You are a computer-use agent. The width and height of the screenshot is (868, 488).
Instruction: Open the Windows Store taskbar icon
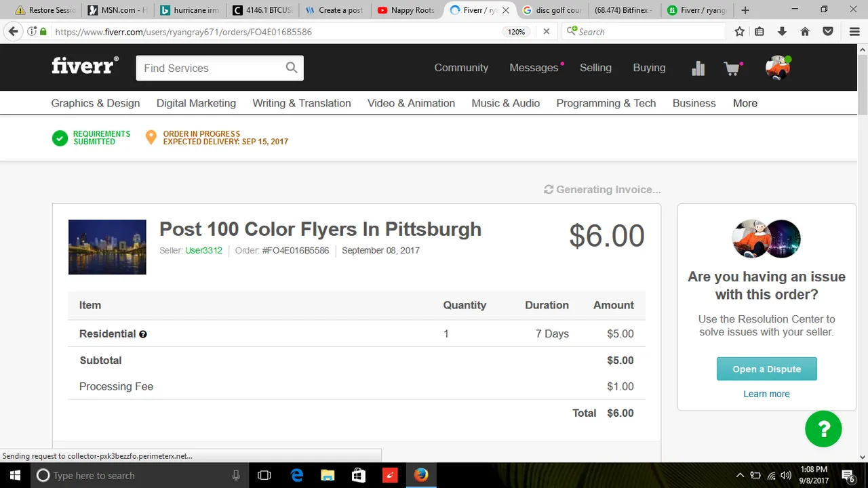tap(359, 475)
